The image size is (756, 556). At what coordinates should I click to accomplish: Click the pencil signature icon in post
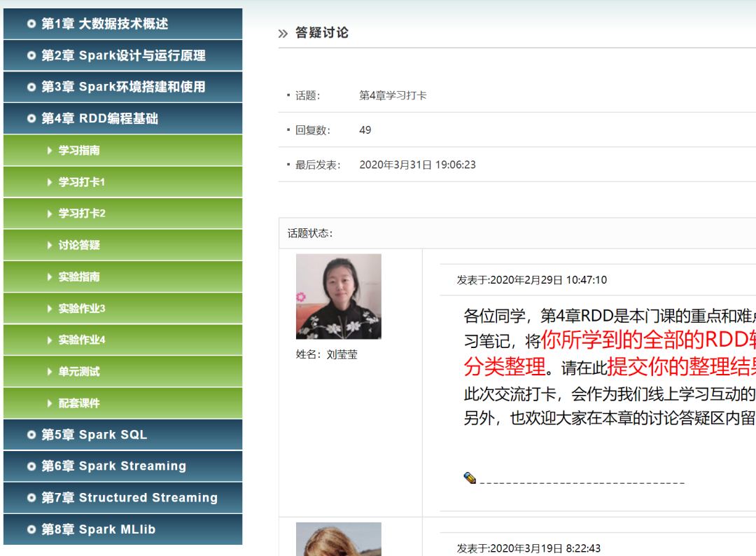click(x=470, y=478)
